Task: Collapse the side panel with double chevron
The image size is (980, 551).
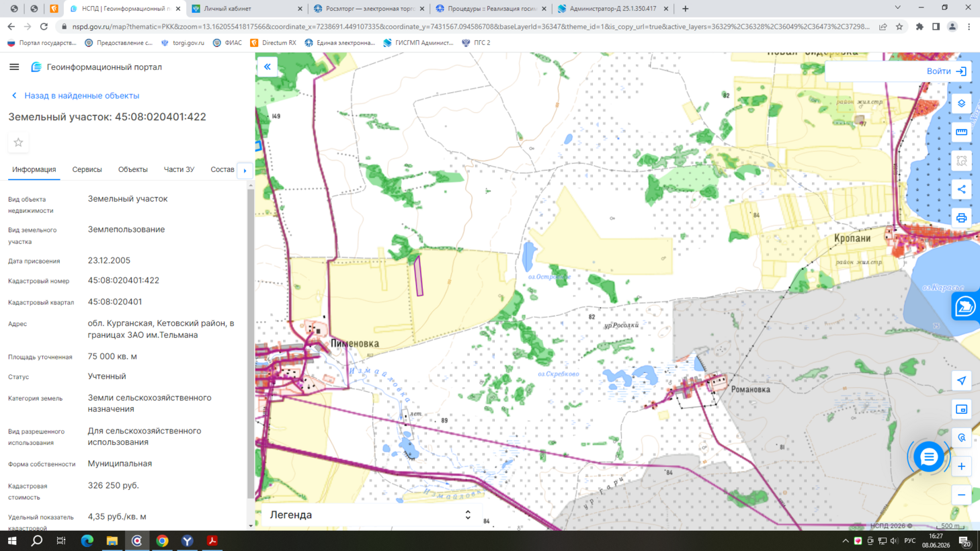Action: coord(267,67)
